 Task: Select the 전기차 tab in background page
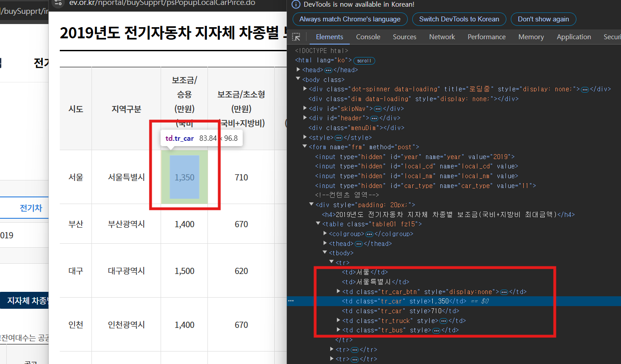[x=31, y=208]
